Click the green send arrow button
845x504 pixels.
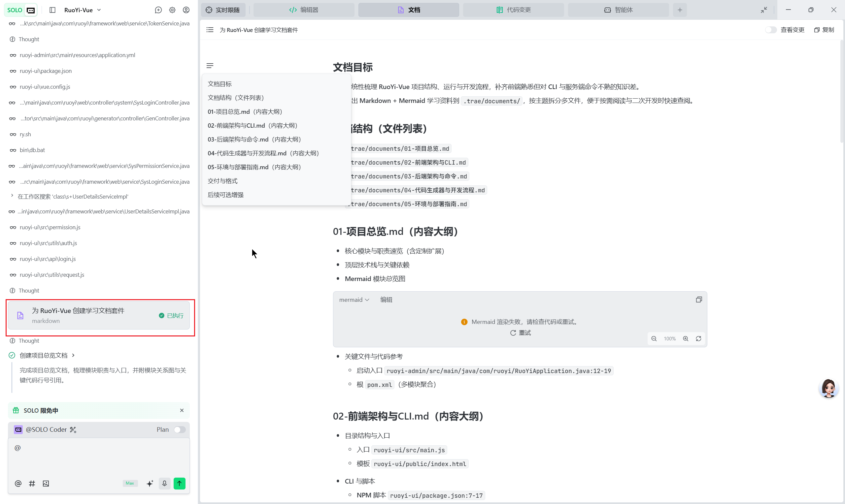(x=179, y=483)
